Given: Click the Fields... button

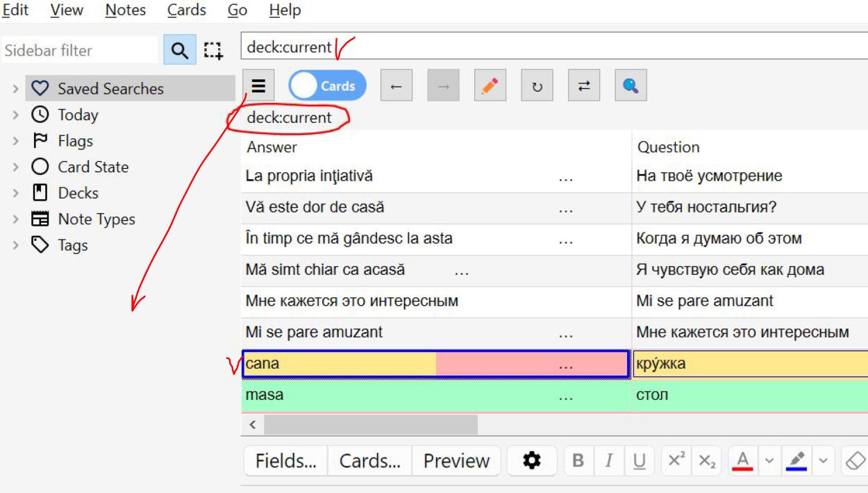Looking at the screenshot, I should (x=285, y=460).
